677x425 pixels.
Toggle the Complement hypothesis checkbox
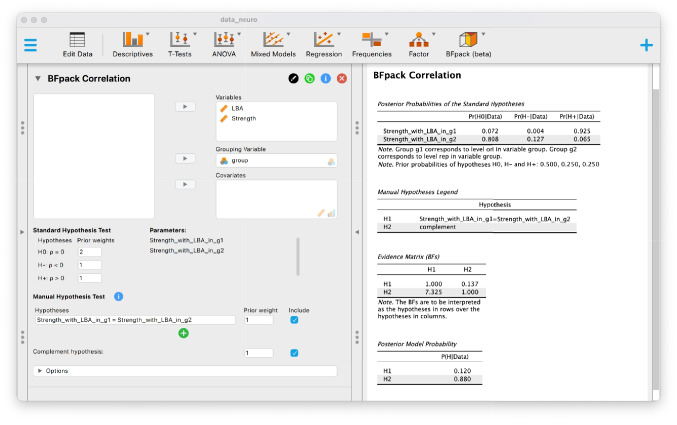click(294, 353)
